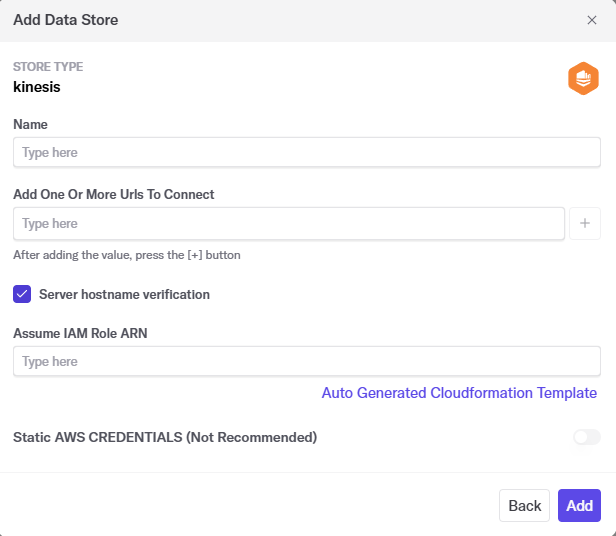The height and width of the screenshot is (536, 616).
Task: Click the orange Kinesis store icon
Action: coord(583,78)
